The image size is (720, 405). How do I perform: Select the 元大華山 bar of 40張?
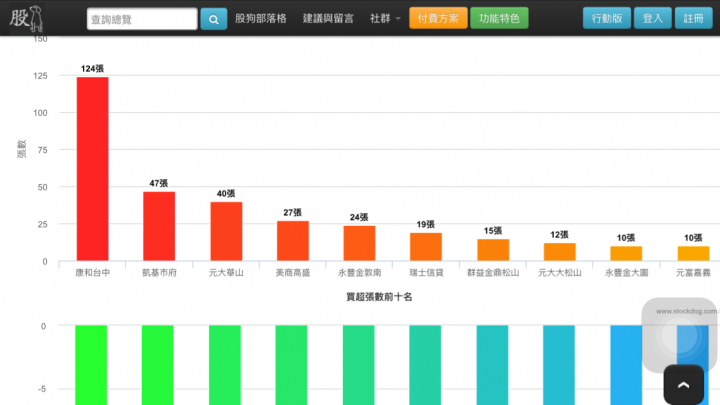click(226, 231)
